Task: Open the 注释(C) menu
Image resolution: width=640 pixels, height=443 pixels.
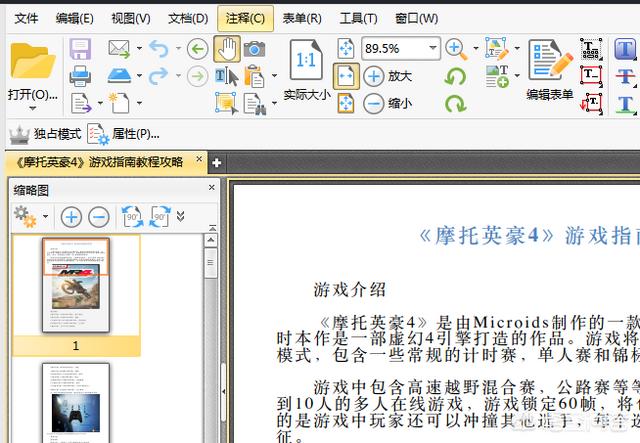Action: pos(245,18)
